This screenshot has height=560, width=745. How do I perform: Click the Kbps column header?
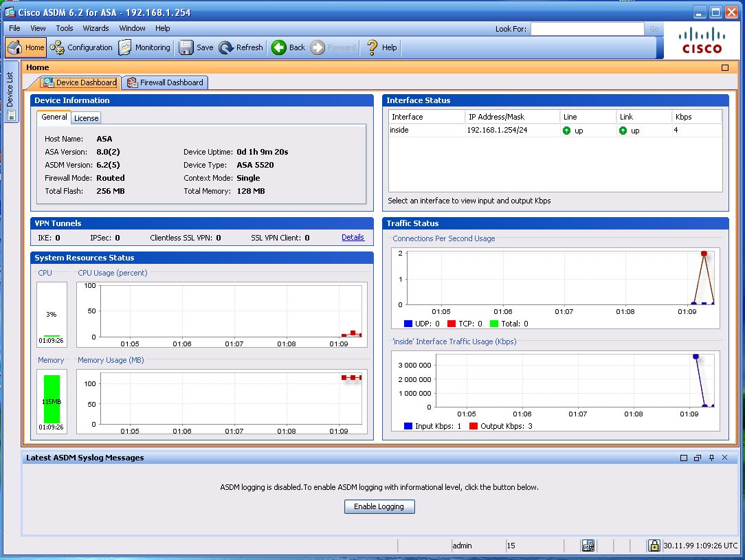click(x=697, y=117)
